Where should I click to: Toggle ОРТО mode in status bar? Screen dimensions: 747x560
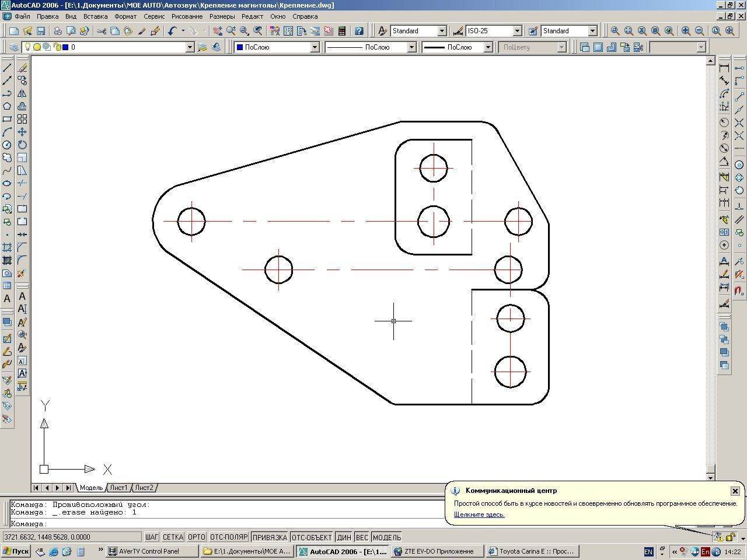[x=197, y=537]
